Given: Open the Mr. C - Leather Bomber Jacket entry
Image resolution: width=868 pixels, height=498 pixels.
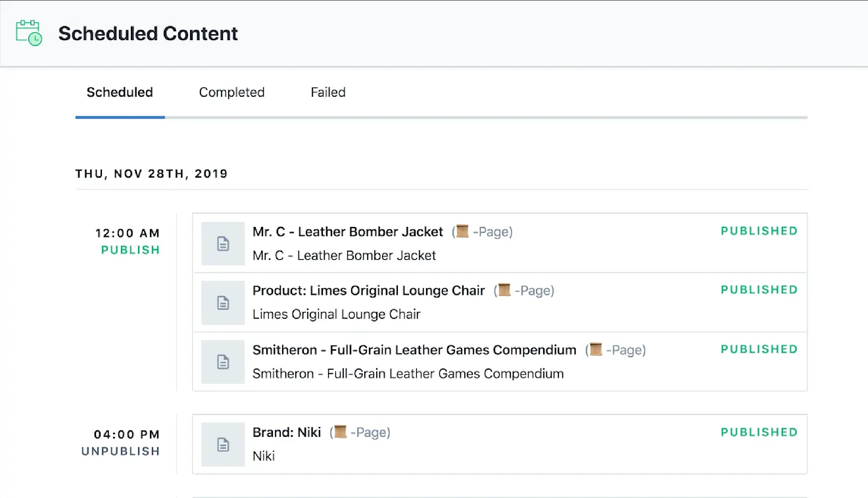Looking at the screenshot, I should point(348,232).
